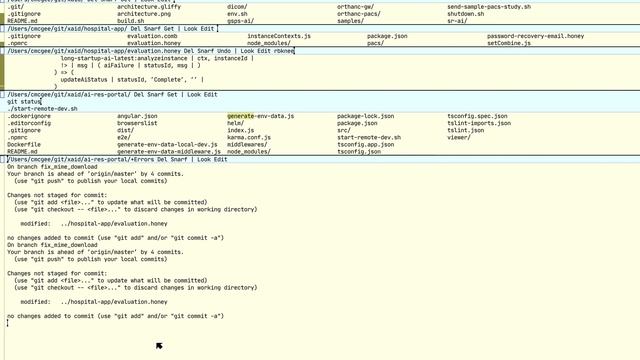
Task: Open generate-env-data.js
Action: (260, 116)
